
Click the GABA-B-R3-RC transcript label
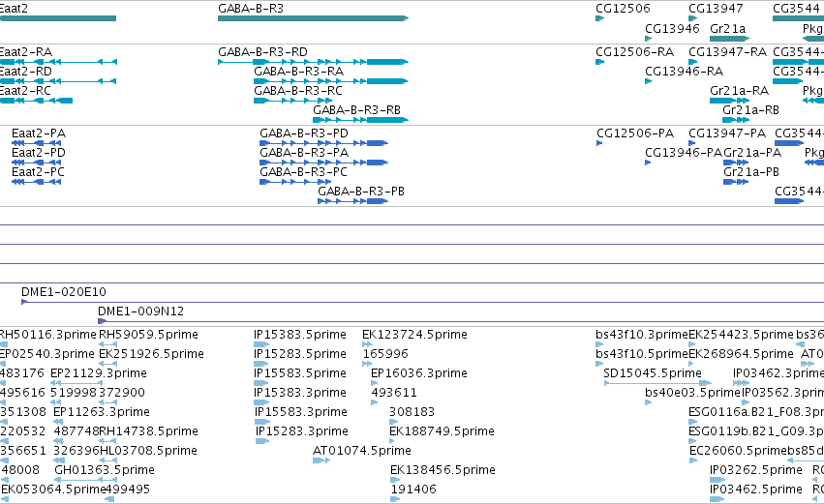(x=298, y=91)
